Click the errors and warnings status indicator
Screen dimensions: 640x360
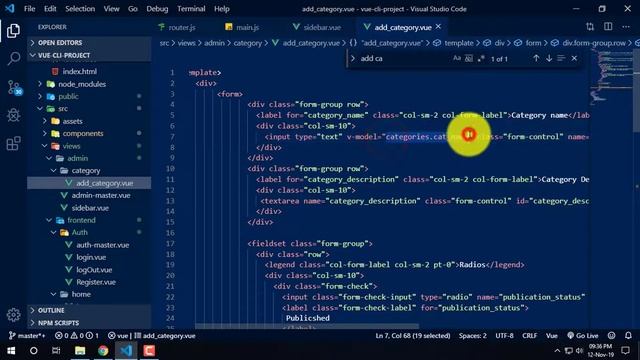coord(77,336)
